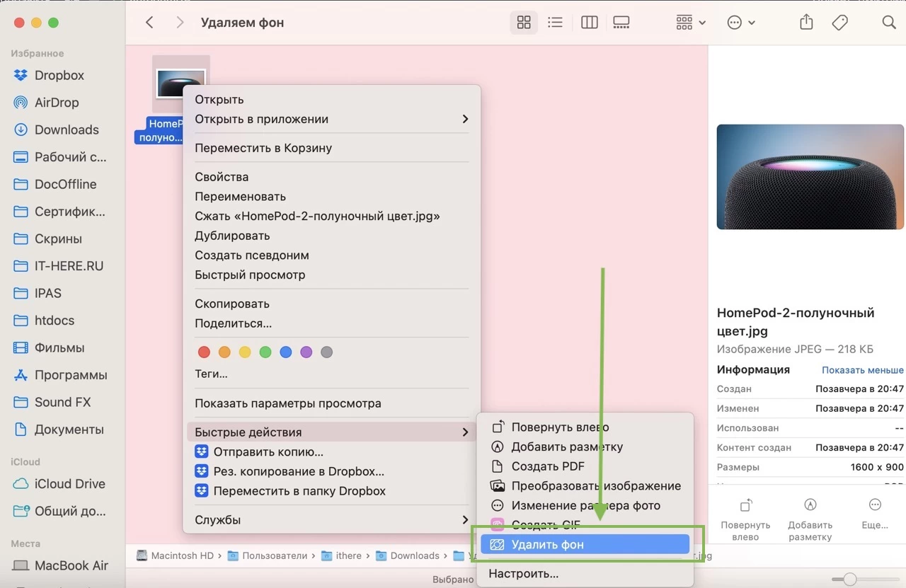Open markup via the Добавить разметку icon

click(x=810, y=505)
